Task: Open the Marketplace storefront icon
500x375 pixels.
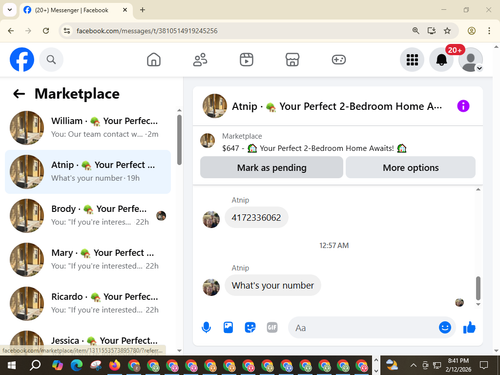Action: tap(292, 60)
